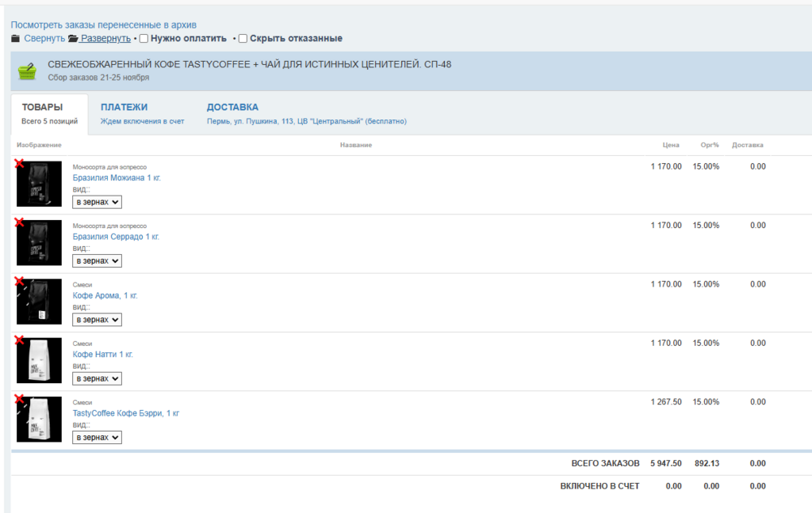Image resolution: width=812 pixels, height=513 pixels.
Task: Remove Кофе Арома using red X icon
Action: [19, 282]
